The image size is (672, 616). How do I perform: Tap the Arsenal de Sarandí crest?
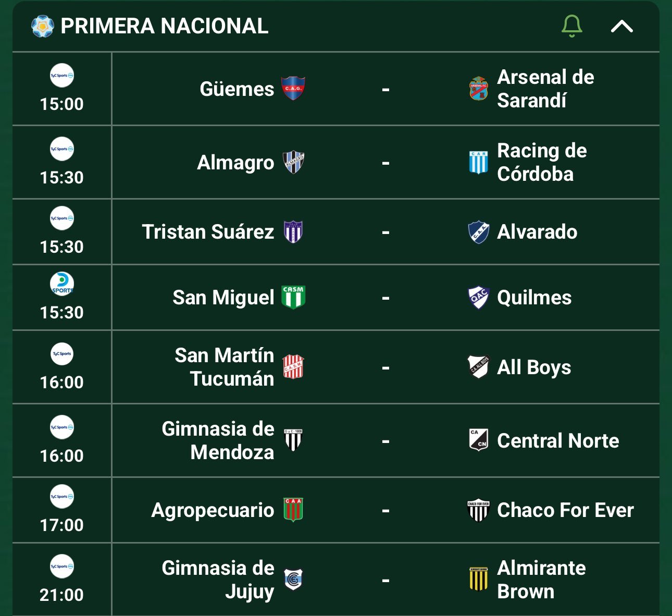pyautogui.click(x=478, y=89)
